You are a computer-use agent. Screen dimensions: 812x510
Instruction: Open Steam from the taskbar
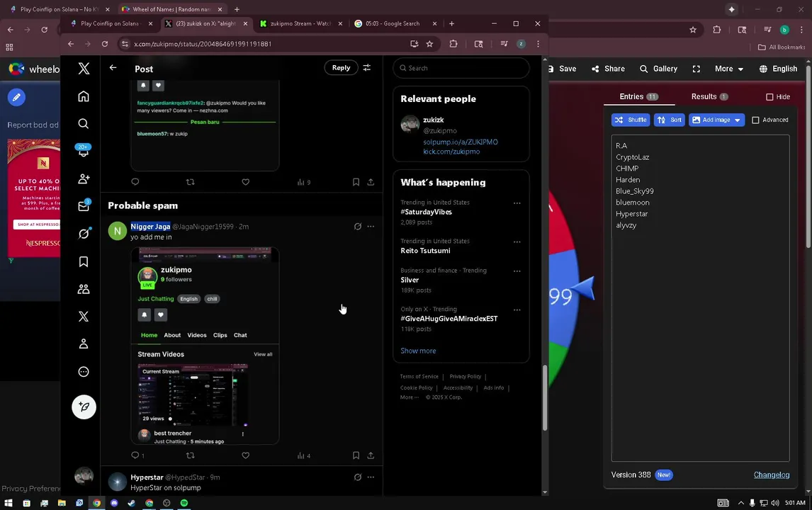tap(132, 503)
